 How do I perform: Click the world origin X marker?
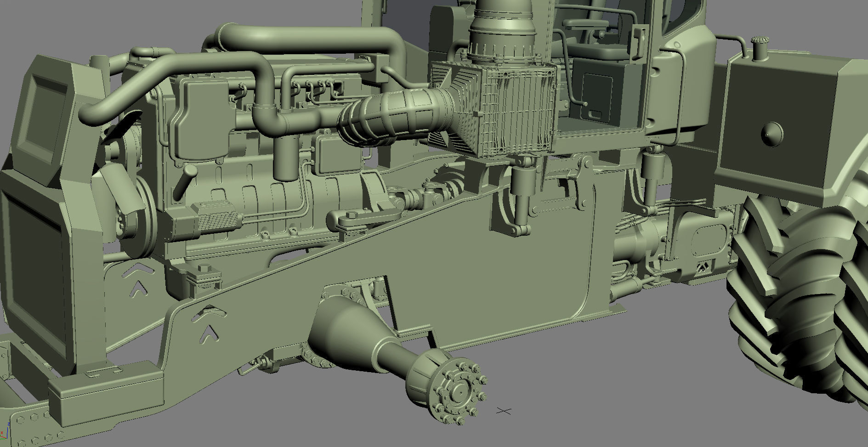tap(504, 411)
